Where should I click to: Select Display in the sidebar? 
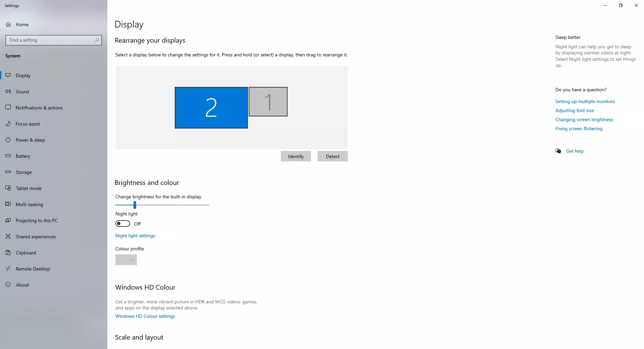pos(54,76)
